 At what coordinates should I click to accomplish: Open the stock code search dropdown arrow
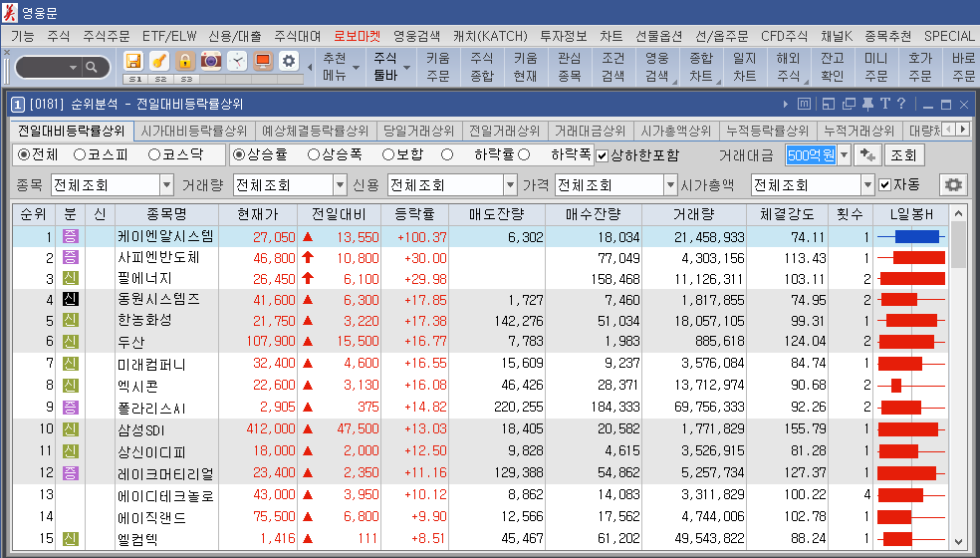point(73,67)
